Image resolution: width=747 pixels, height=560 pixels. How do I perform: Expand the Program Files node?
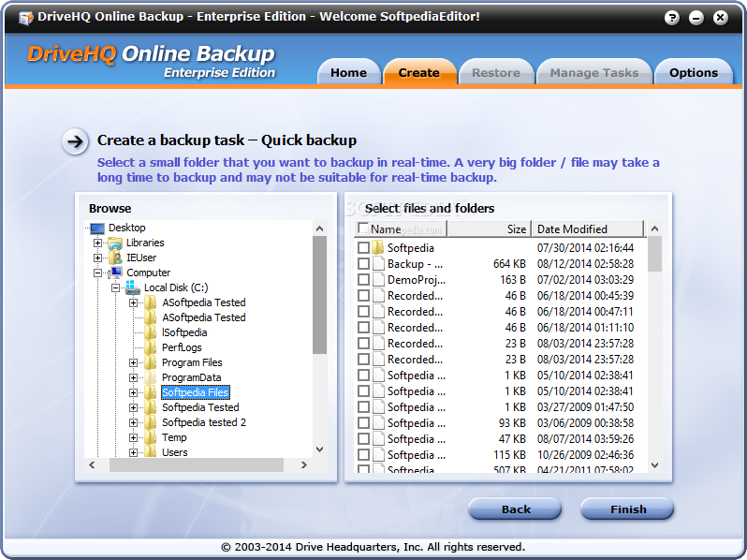tap(133, 362)
